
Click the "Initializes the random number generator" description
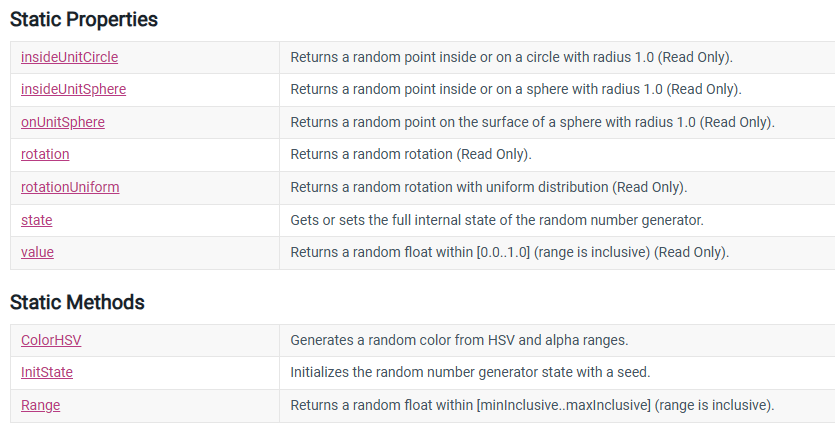470,372
